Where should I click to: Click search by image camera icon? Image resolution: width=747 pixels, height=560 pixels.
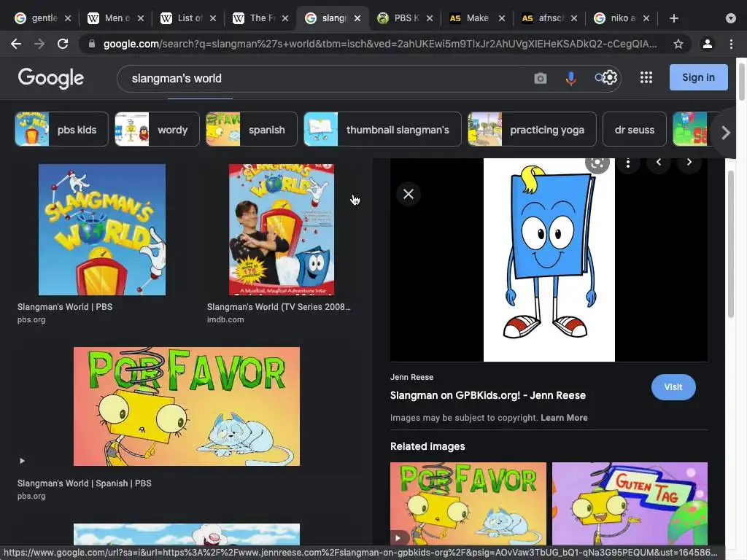541,78
